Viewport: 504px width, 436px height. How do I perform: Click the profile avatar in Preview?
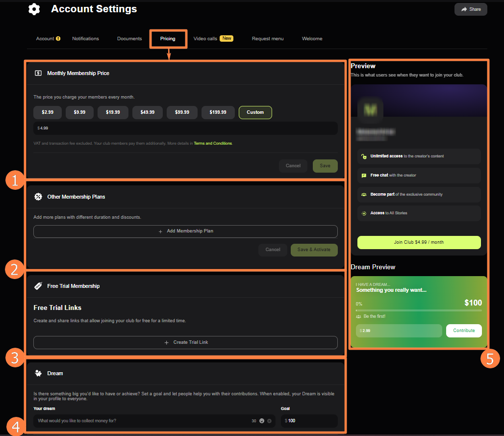(370, 110)
